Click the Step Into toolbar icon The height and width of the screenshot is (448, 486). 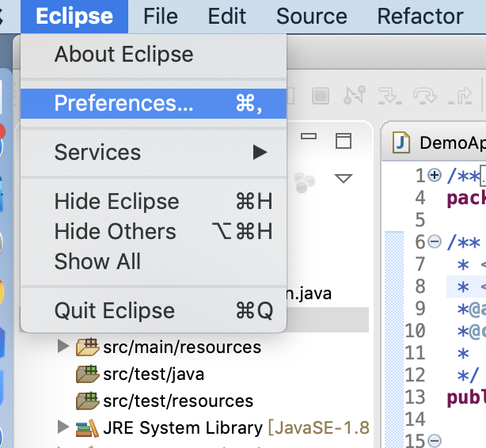coord(389,96)
